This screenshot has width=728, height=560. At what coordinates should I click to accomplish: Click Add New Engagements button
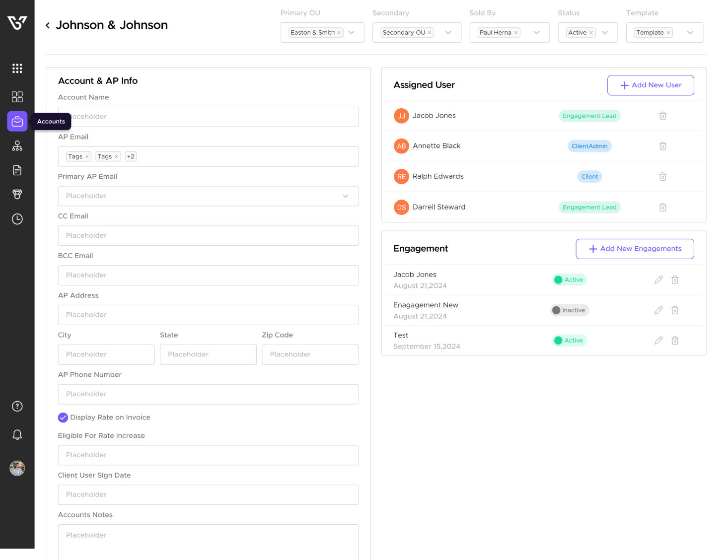tap(635, 249)
